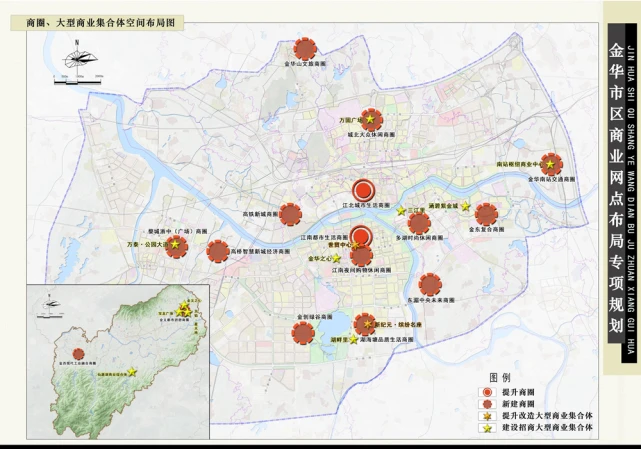Screen dimensions: 641x449
Task: Select the 东湄中央未来商圈 circle marker
Action: [430, 284]
